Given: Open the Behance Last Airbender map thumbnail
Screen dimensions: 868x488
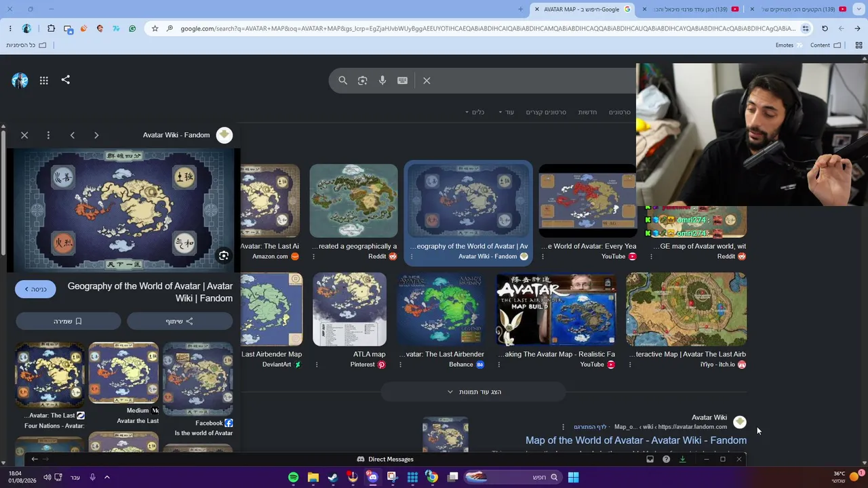Looking at the screenshot, I should coord(441,310).
